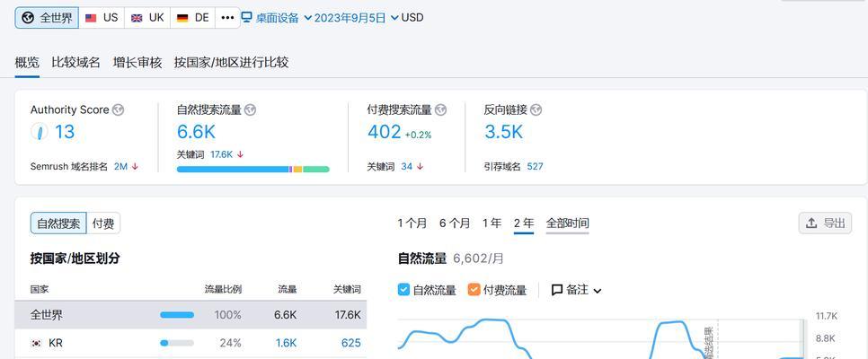
Task: Click KR traffic value 1.6K
Action: 287,344
